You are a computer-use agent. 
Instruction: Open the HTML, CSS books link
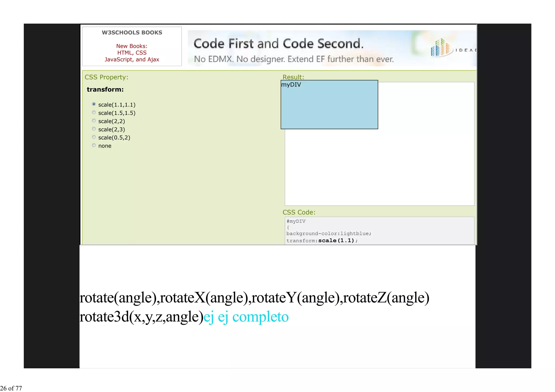132,53
